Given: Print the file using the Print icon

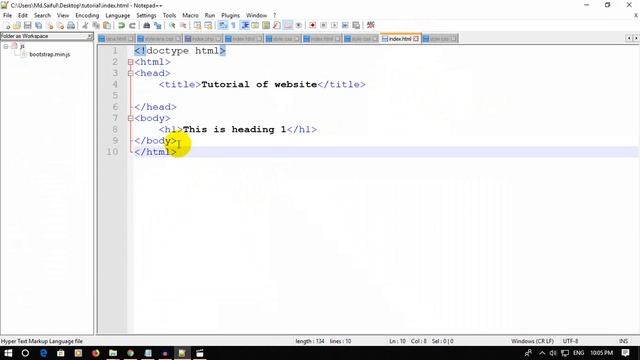Looking at the screenshot, I should pos(71,25).
